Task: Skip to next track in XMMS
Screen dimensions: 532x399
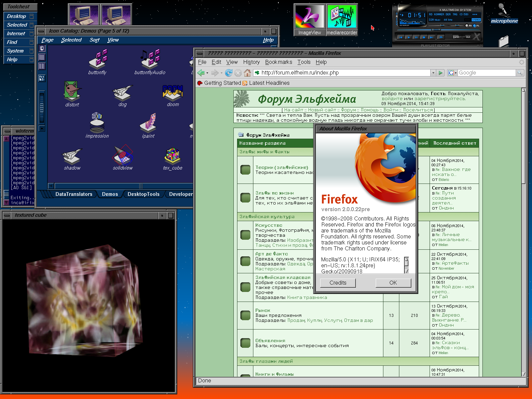Action: coord(432,37)
